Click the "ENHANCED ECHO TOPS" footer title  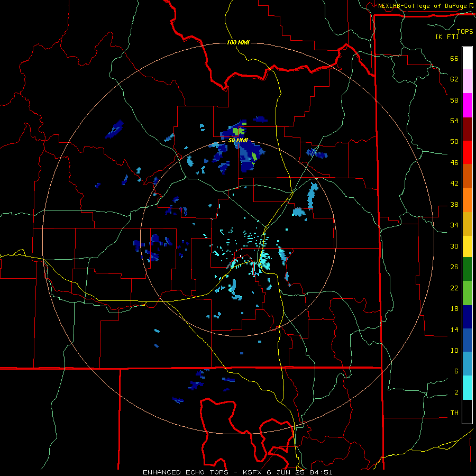tap(185, 472)
